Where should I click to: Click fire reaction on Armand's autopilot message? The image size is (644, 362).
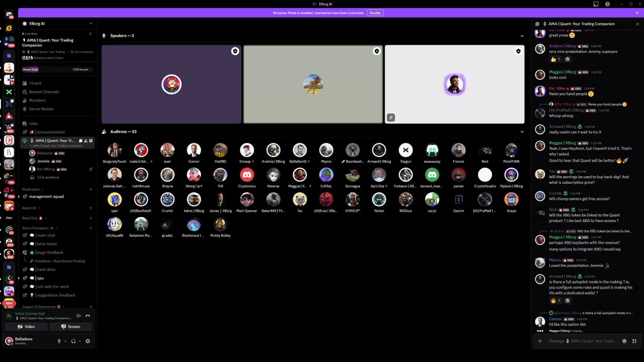[555, 300]
